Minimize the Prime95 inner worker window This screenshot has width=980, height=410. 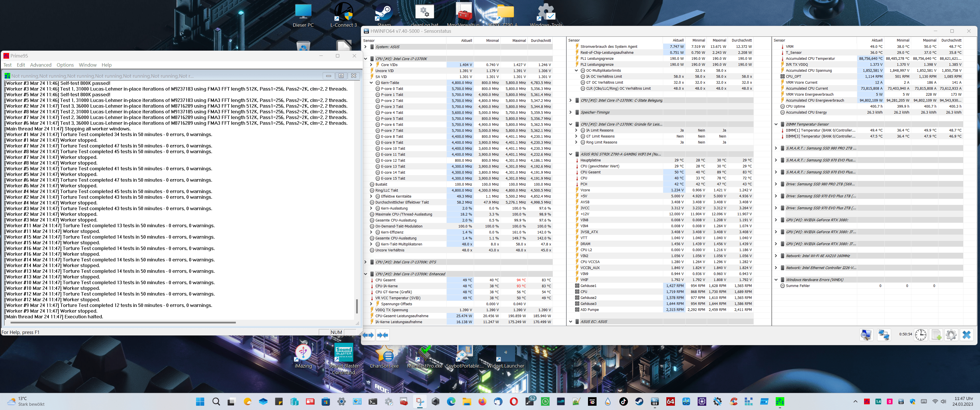[x=328, y=76]
